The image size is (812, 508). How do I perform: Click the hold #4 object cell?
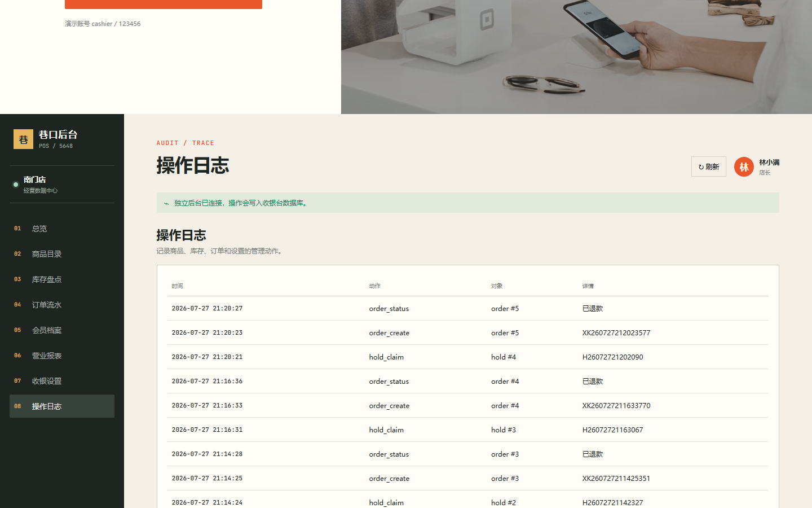504,357
